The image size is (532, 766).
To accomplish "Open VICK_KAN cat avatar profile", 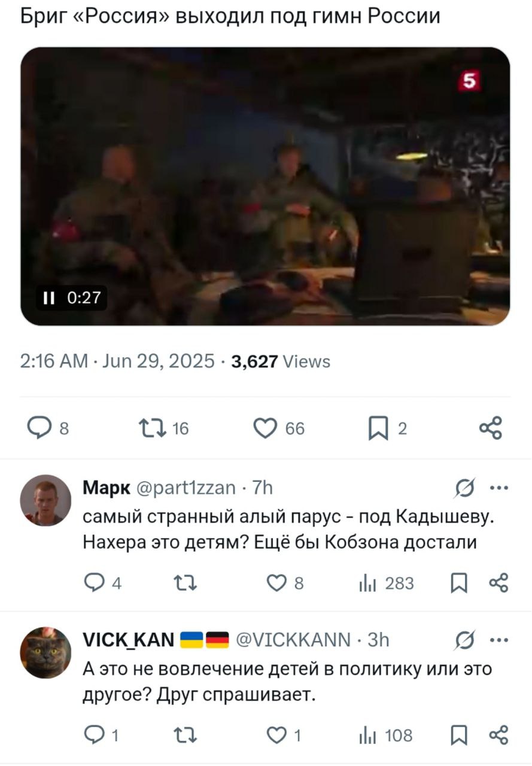I will pos(46,653).
